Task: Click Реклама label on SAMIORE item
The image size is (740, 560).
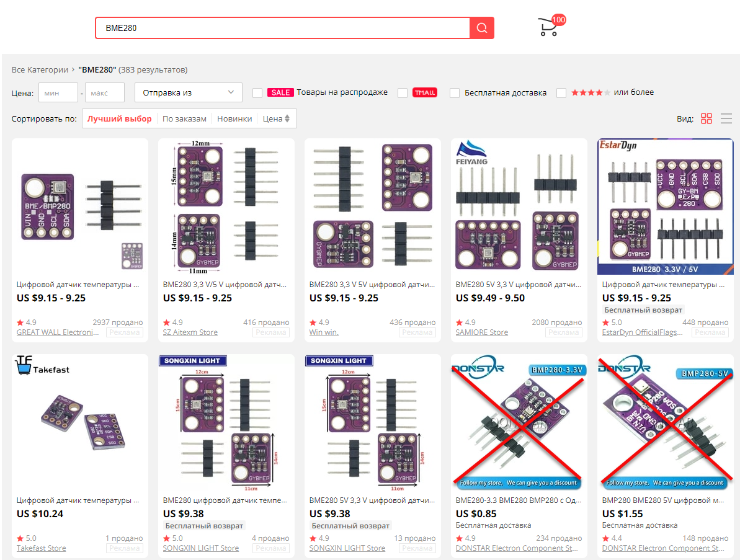Action: coord(563,332)
